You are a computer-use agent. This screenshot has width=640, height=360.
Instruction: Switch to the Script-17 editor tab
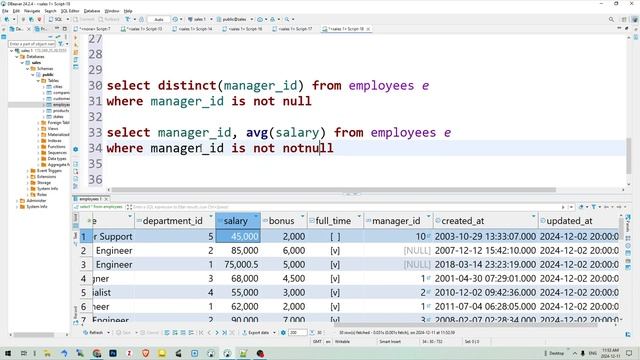click(x=292, y=29)
